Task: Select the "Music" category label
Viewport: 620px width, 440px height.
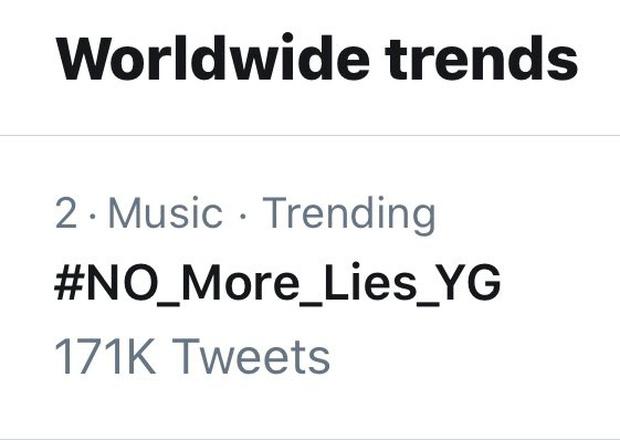Action: 165,213
